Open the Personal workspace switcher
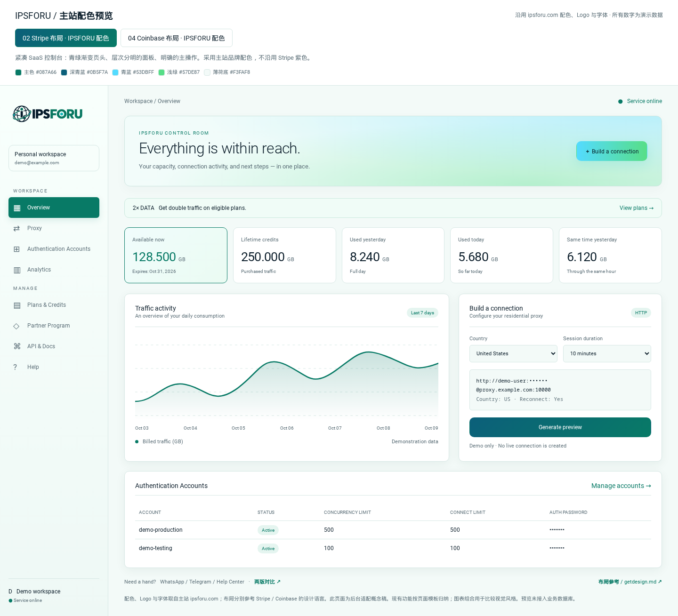This screenshot has height=616, width=678. (x=54, y=158)
